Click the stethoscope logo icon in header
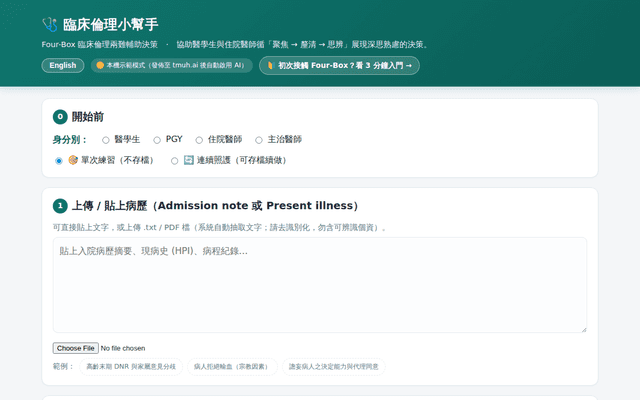Viewport: 640px width, 400px height. tap(50, 24)
